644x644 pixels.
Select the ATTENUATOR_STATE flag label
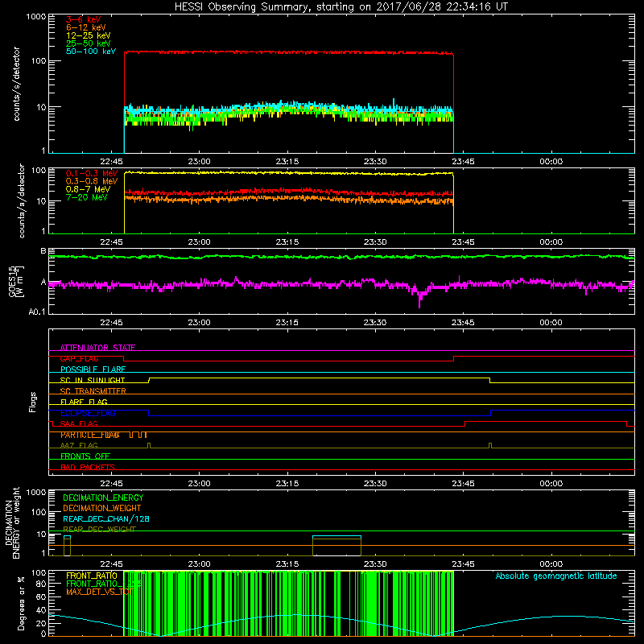(97, 348)
